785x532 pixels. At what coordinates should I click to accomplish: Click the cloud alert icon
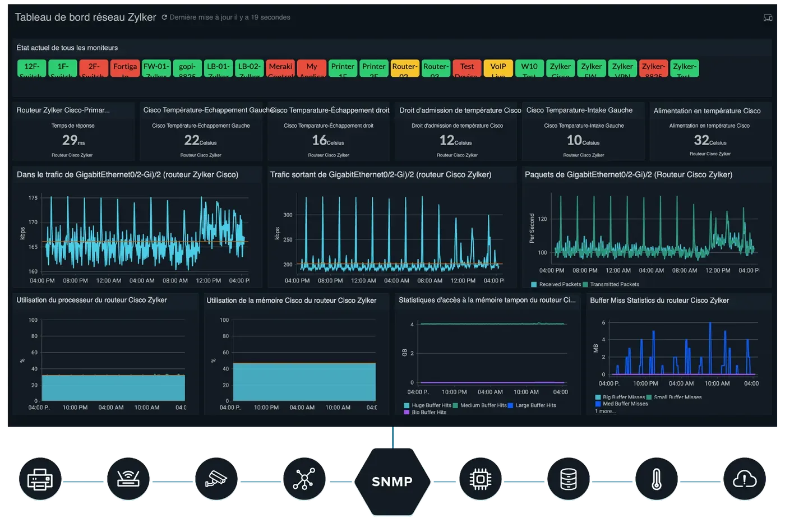[745, 479]
